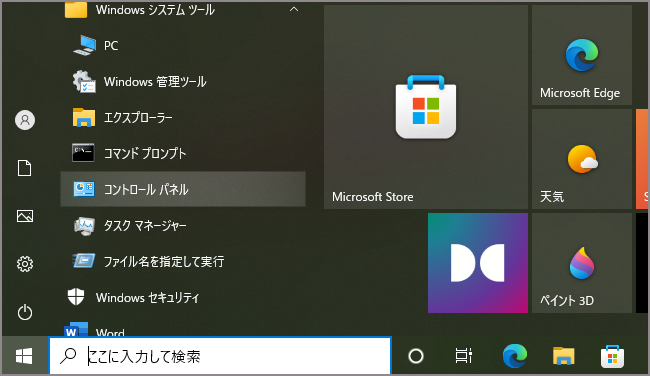Click the コントロール パネル text label
The image size is (650, 376).
pos(146,189)
